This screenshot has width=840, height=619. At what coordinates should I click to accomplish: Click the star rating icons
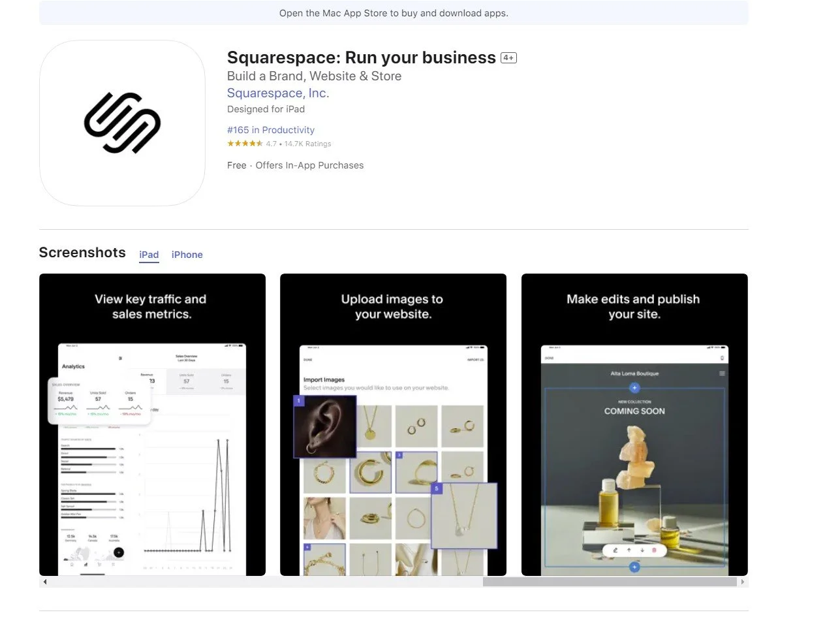pyautogui.click(x=245, y=144)
